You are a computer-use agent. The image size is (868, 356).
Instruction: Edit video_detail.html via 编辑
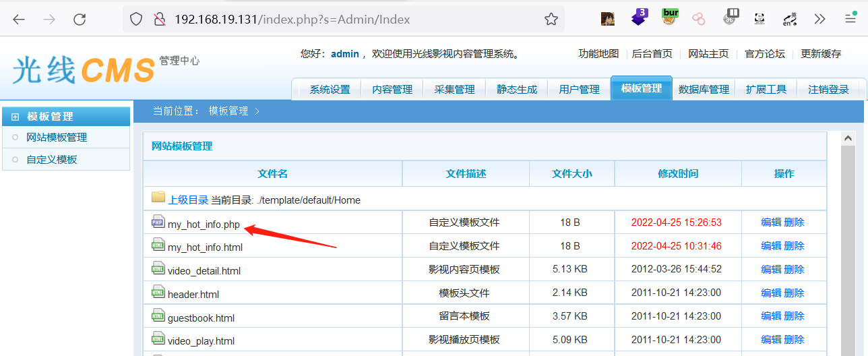771,269
